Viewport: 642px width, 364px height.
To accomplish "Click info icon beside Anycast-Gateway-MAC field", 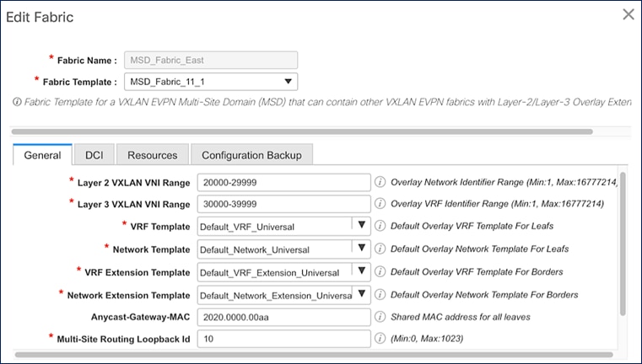I will pos(380,317).
